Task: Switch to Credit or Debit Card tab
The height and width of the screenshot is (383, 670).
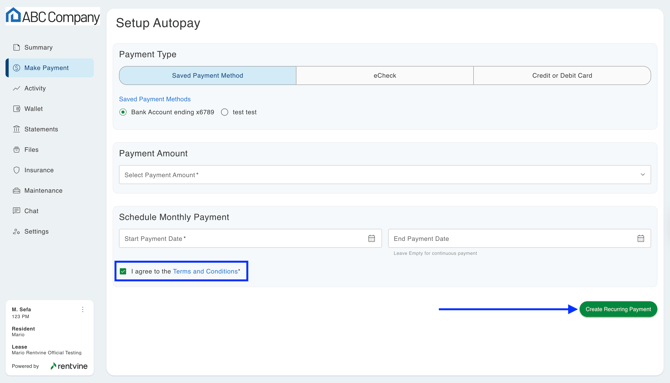Action: [x=562, y=76]
